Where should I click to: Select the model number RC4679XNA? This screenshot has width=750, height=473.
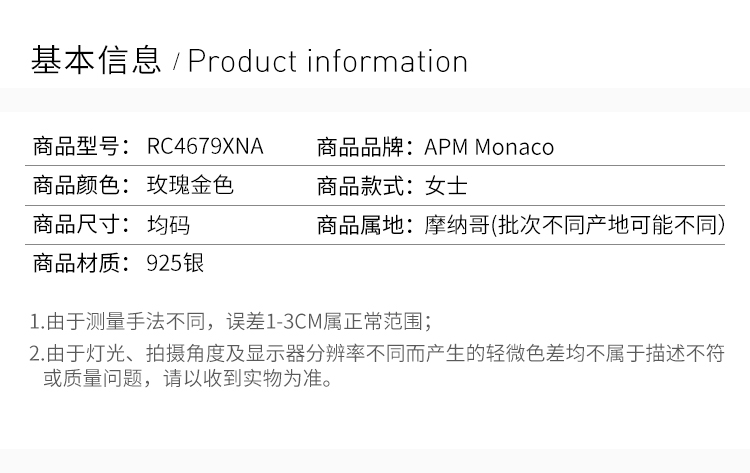click(205, 147)
